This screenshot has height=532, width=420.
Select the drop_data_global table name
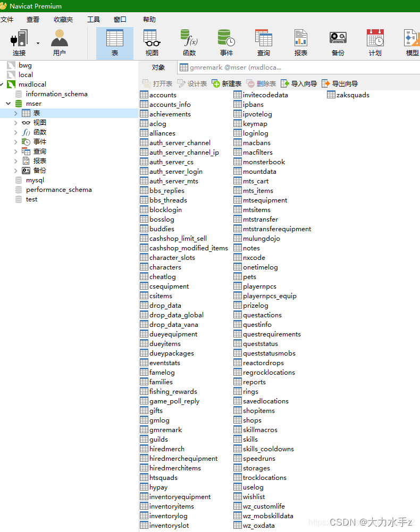point(177,315)
